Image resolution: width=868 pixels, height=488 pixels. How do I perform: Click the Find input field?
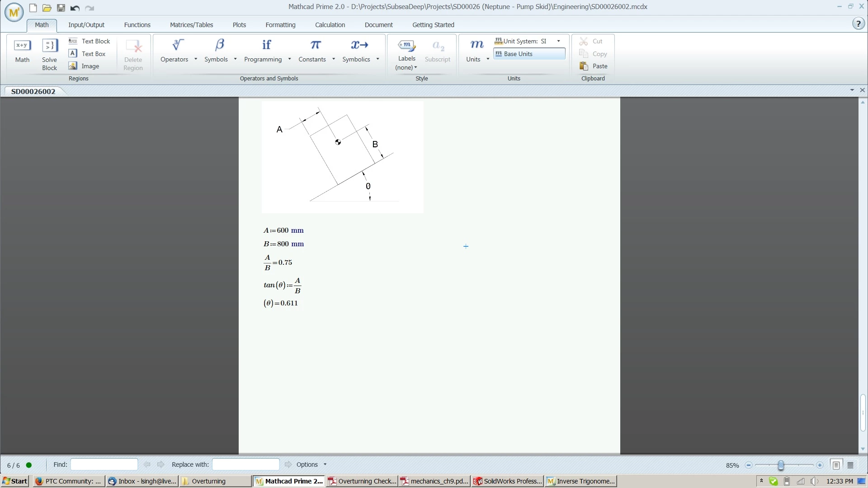[104, 465]
